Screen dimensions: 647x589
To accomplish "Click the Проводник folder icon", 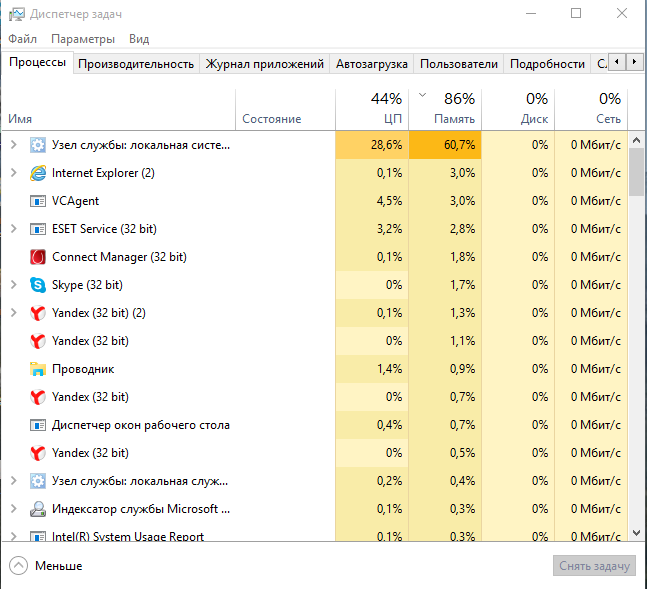I will click(x=38, y=369).
